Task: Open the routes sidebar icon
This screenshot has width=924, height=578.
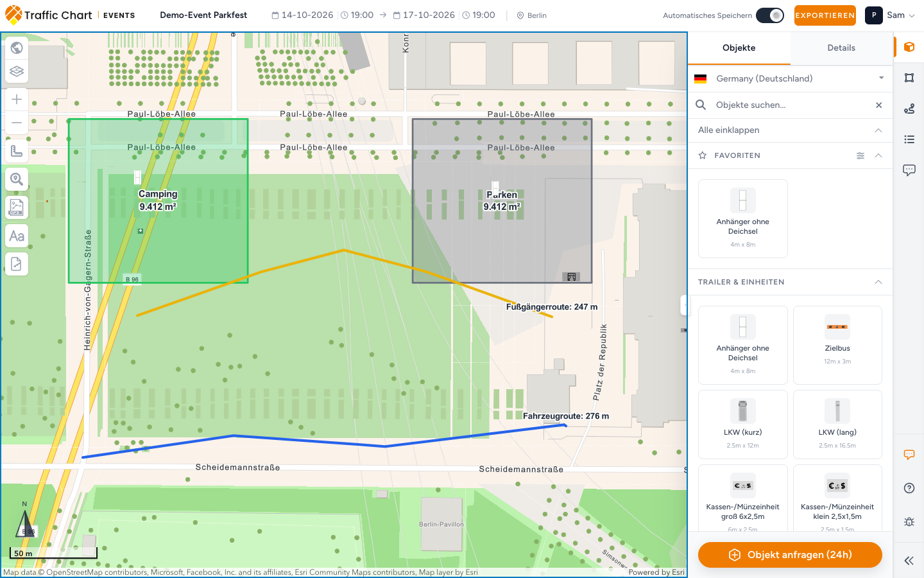Action: 909,109
